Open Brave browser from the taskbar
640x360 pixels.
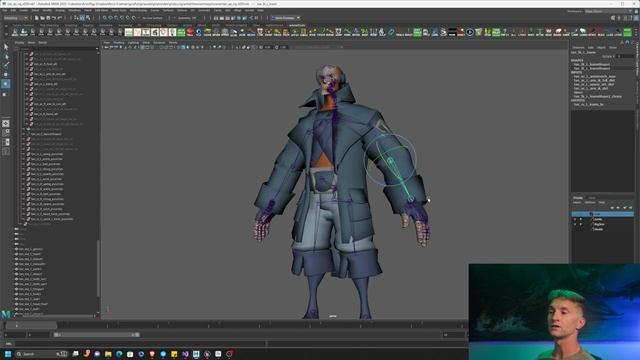tap(152, 354)
